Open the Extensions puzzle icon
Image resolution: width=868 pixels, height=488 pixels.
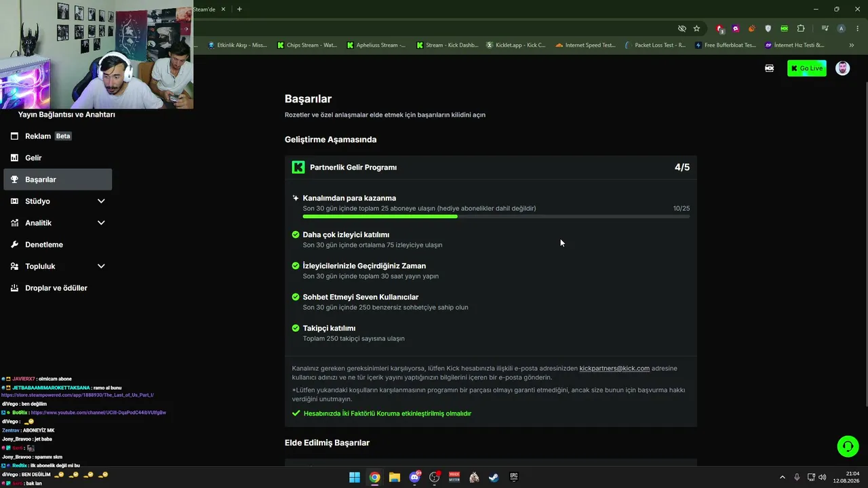[801, 28]
